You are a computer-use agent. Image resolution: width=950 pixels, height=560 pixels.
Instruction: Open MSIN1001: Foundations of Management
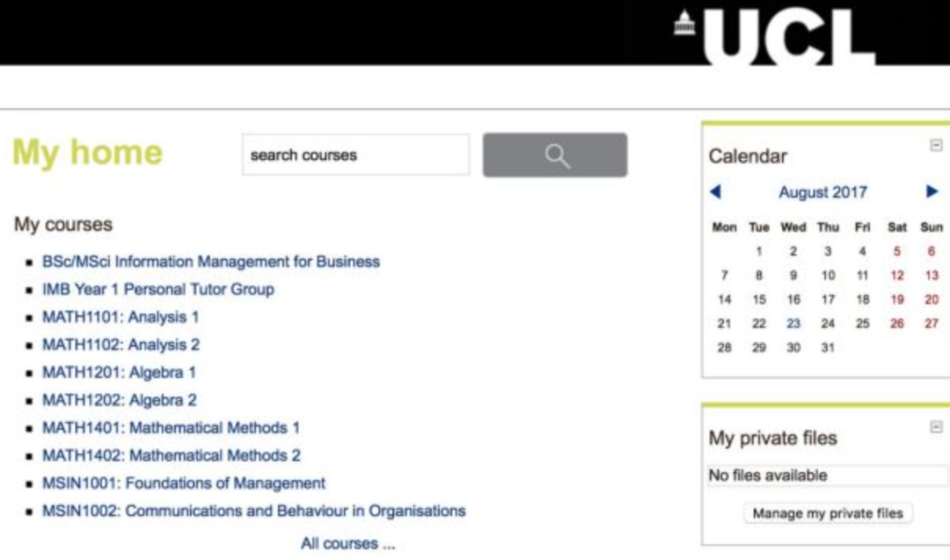coord(184,484)
